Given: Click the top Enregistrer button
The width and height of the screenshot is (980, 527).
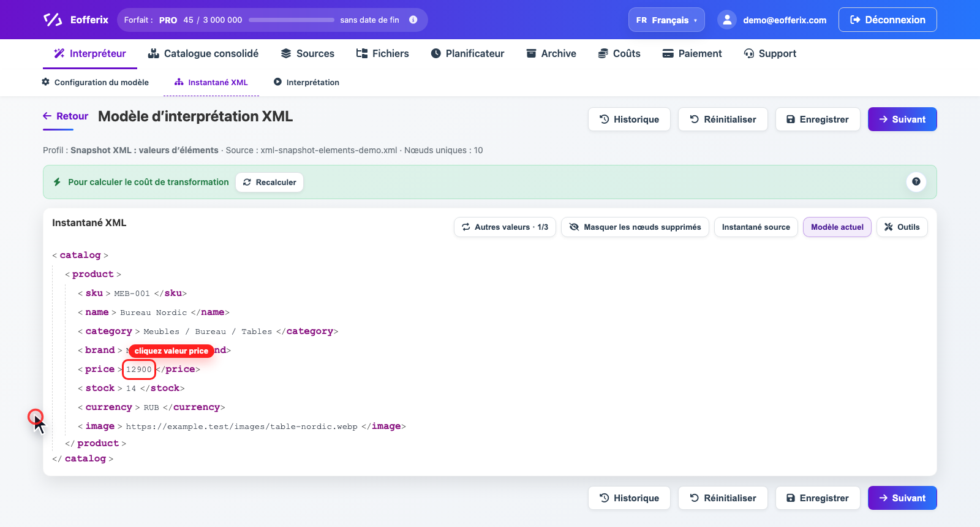Looking at the screenshot, I should click(x=818, y=119).
